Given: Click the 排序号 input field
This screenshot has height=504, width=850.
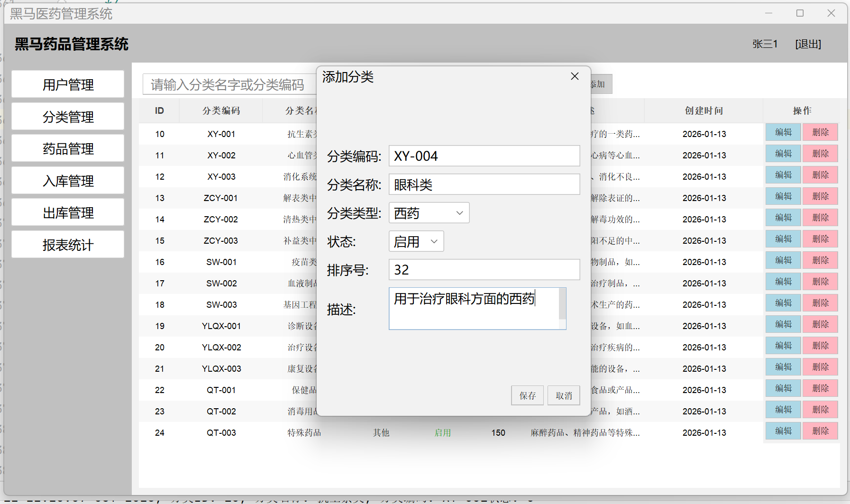Looking at the screenshot, I should (484, 270).
